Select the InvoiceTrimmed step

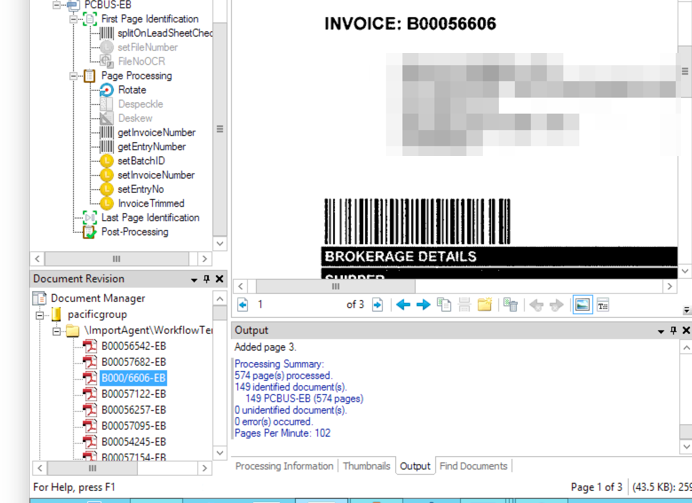pyautogui.click(x=151, y=203)
